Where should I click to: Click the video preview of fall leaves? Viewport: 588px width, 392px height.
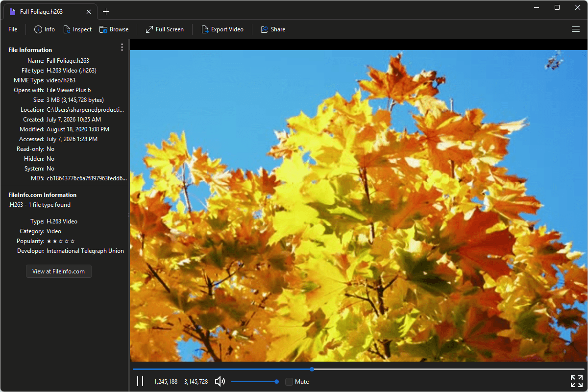point(358,206)
